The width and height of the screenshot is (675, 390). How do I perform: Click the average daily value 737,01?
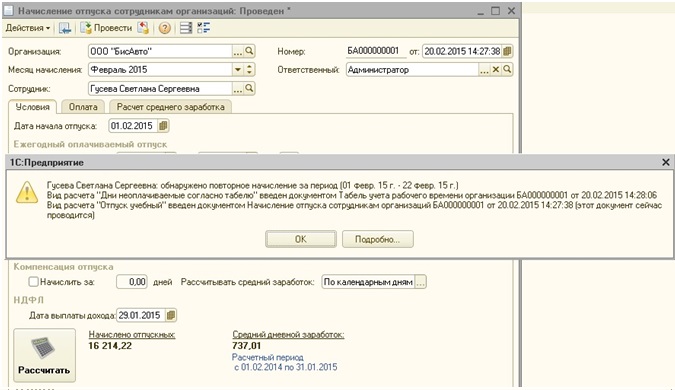pyautogui.click(x=246, y=346)
